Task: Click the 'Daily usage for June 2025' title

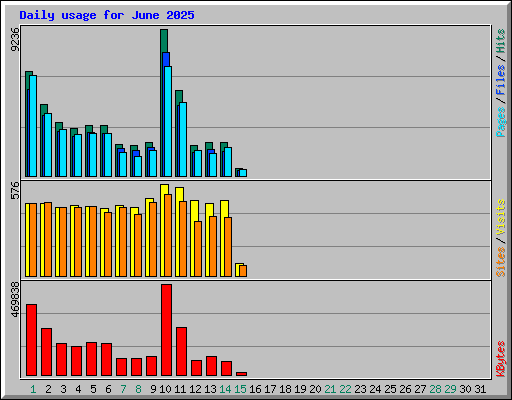Action: 107,15
